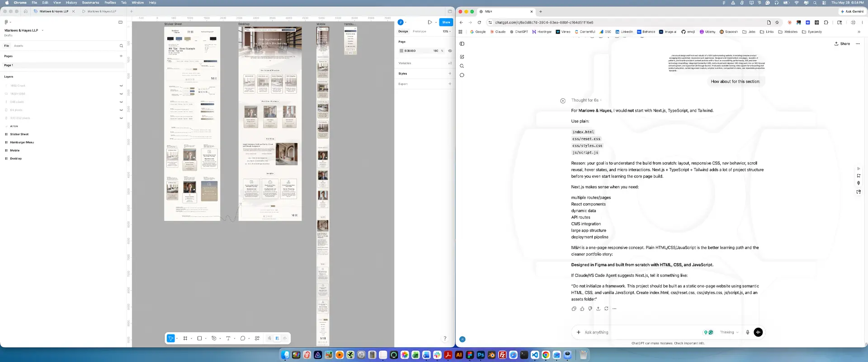Open Figma home icon tab
Image resolution: width=868 pixels, height=362 pixels.
(26, 11)
